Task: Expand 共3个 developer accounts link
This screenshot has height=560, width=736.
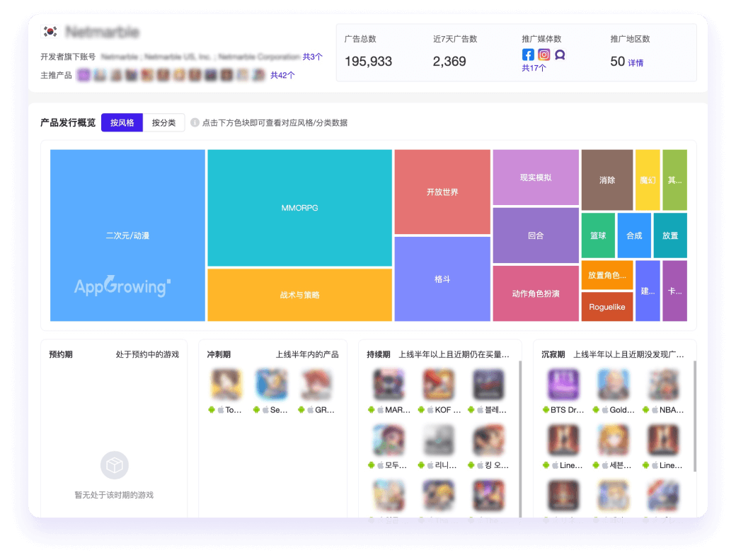Action: click(312, 57)
